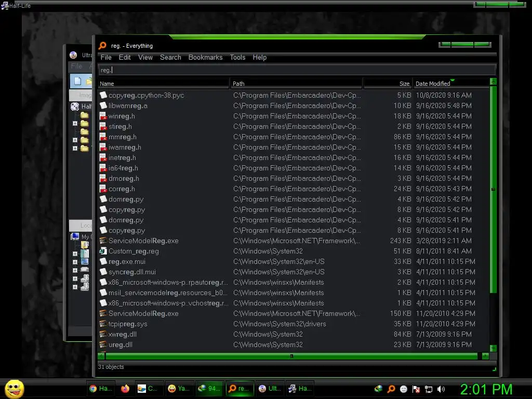Viewport: 532px width, 399px height.
Task: Click the ureg.dll file icon
Action: 103,345
